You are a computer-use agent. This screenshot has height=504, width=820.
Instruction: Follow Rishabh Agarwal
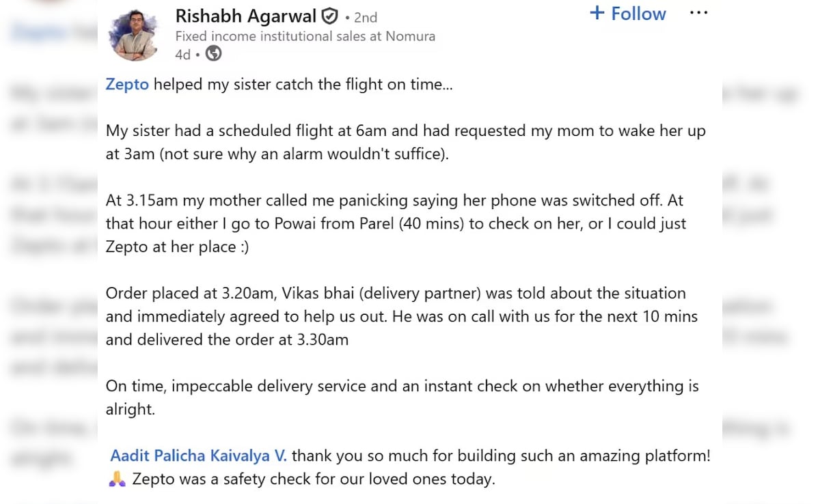click(x=627, y=14)
